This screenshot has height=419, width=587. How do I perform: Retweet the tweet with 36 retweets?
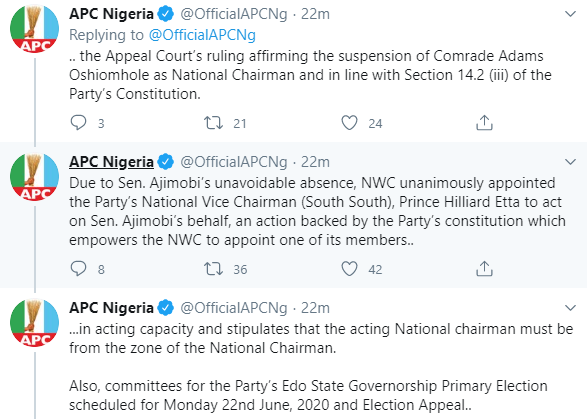[213, 268]
